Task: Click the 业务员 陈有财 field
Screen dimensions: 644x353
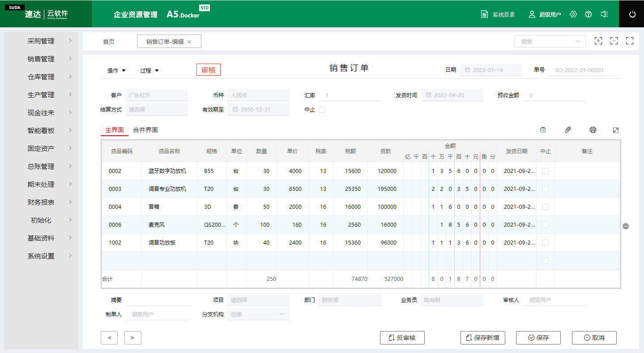Action: click(452, 300)
